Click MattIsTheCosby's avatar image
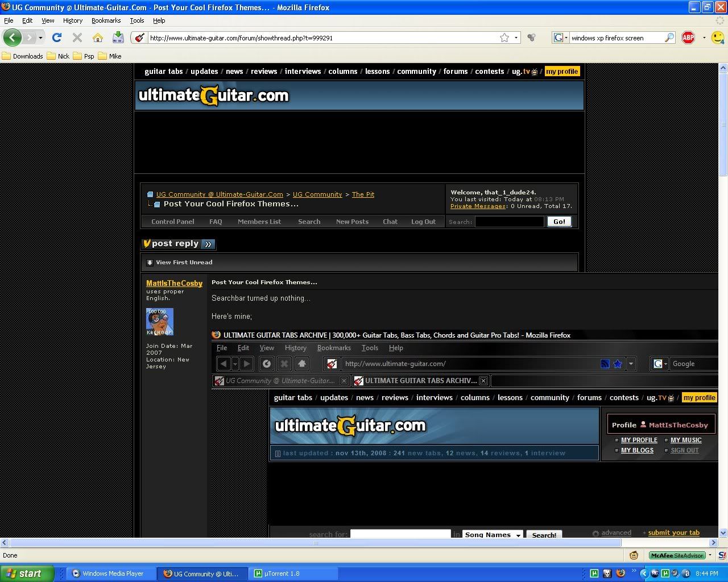Image resolution: width=728 pixels, height=582 pixels. tap(160, 321)
